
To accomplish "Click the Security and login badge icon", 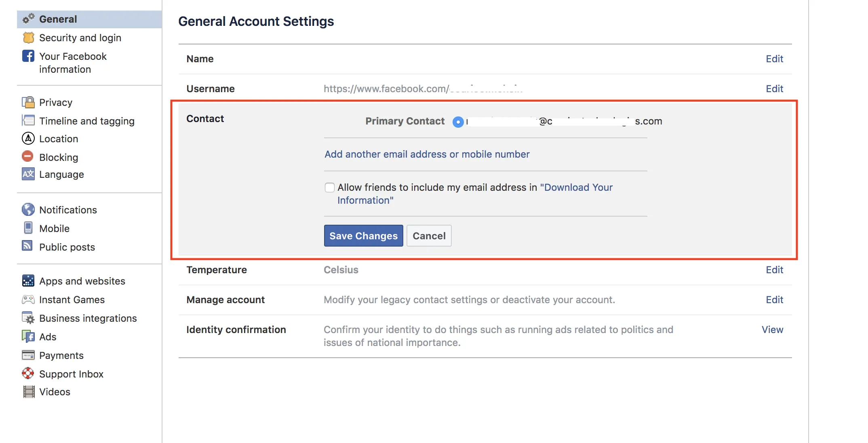I will click(28, 38).
